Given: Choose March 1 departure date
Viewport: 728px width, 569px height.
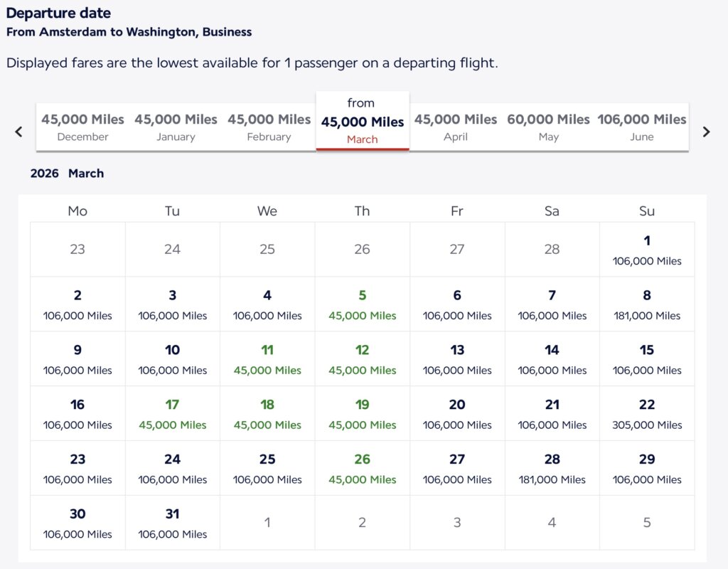Looking at the screenshot, I should point(647,250).
